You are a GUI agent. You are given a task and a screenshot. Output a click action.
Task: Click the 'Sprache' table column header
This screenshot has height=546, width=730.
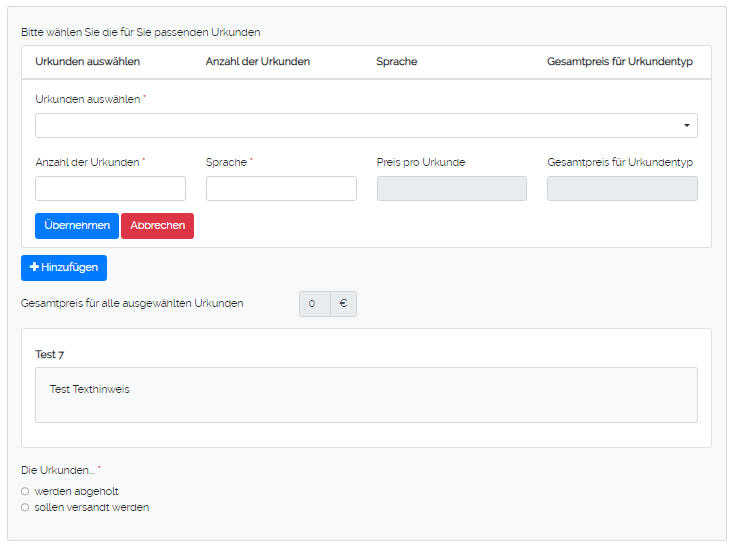pyautogui.click(x=396, y=62)
